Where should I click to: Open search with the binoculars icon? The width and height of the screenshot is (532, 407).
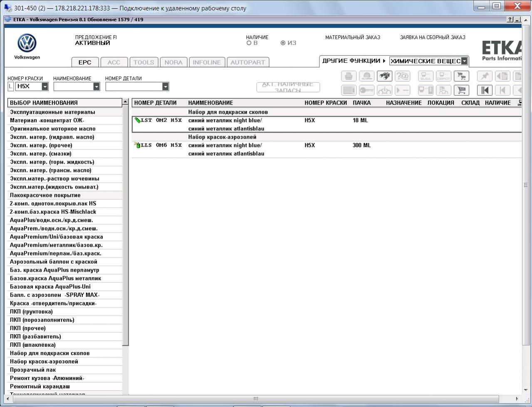(384, 76)
